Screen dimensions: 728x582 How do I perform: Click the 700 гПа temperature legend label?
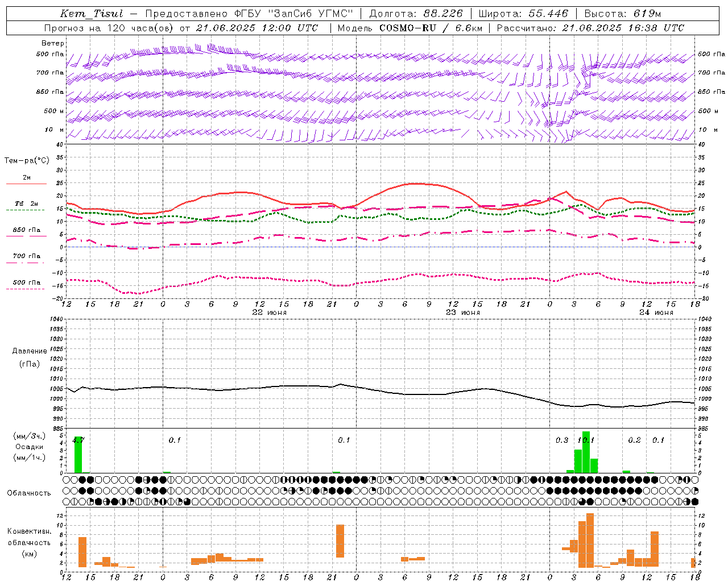27,256
